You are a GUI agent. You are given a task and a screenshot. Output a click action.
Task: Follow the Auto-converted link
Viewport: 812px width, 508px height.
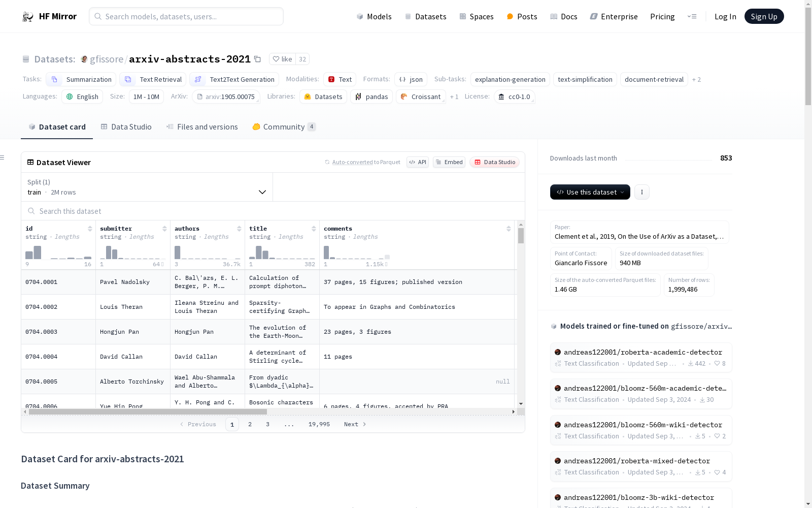pyautogui.click(x=352, y=162)
